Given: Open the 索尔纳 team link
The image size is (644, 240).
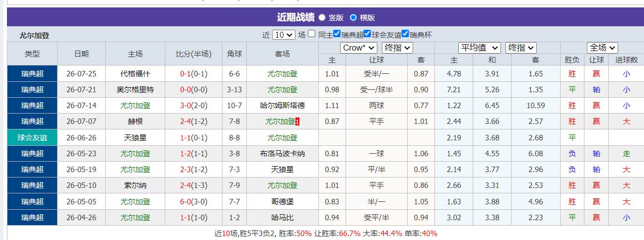Looking at the screenshot, I should coord(135,185).
